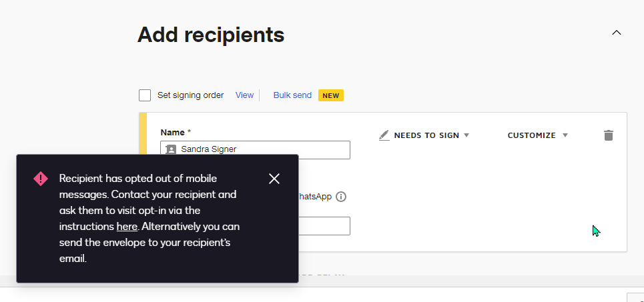
Task: Collapse the Add recipients section chevron
Action: pos(617,33)
